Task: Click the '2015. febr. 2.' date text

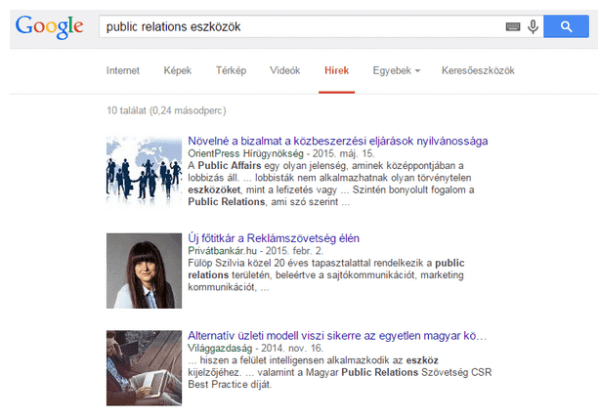Action: tap(295, 251)
